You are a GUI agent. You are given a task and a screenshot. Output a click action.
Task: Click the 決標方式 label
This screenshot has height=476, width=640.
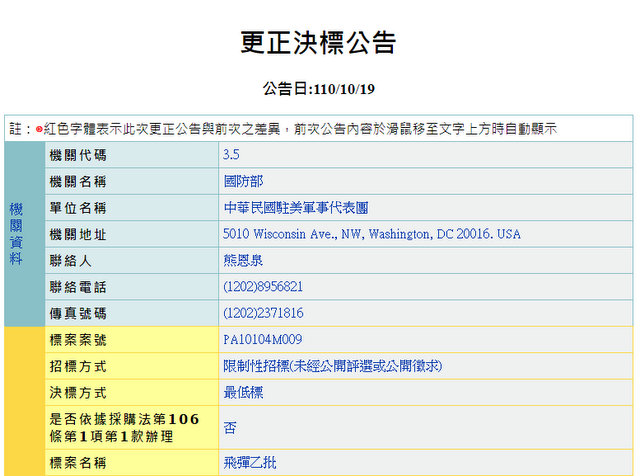pyautogui.click(x=78, y=393)
